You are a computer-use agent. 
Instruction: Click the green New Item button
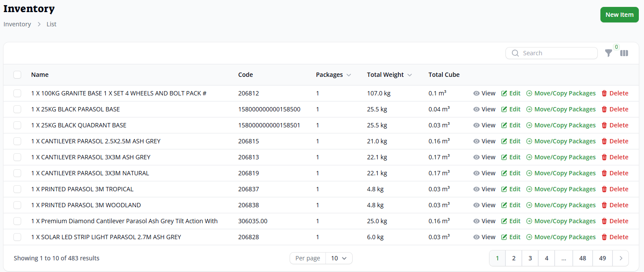[x=619, y=15]
